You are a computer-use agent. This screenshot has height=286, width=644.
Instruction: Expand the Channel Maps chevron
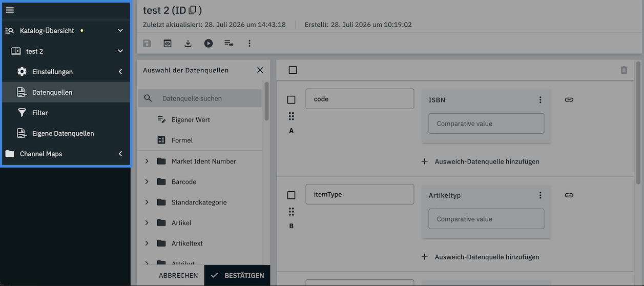pyautogui.click(x=120, y=154)
